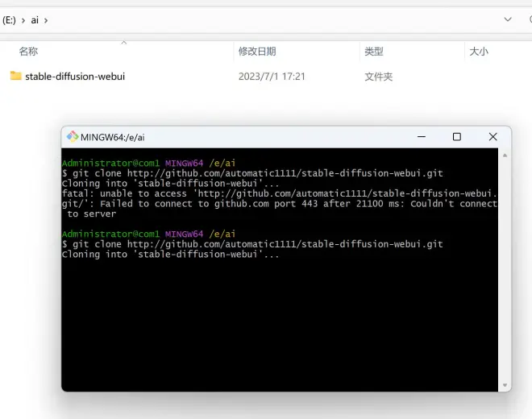Click the first git clone command line
This screenshot has height=419, width=532.
click(252, 173)
